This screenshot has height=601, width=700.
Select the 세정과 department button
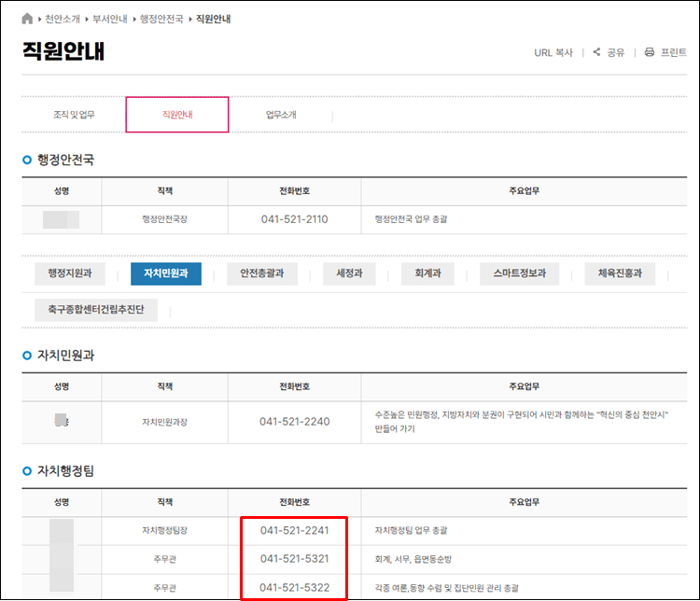point(349,273)
